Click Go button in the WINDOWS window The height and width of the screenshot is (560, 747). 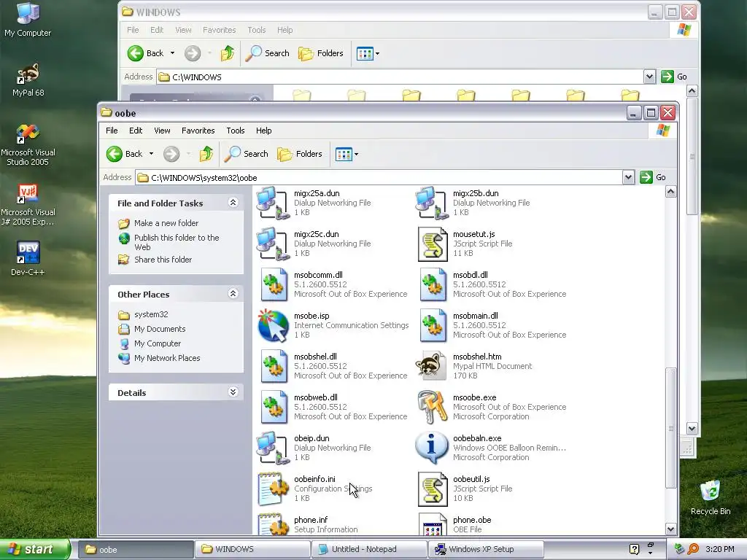point(673,77)
